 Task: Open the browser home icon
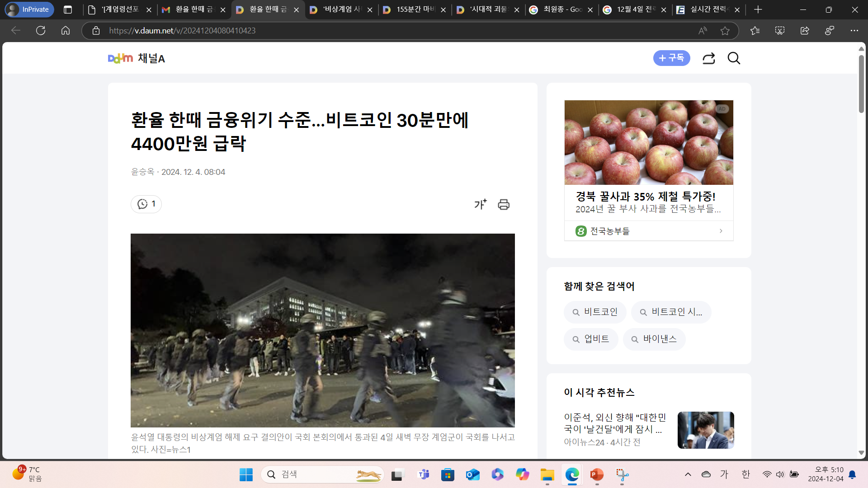coord(66,30)
